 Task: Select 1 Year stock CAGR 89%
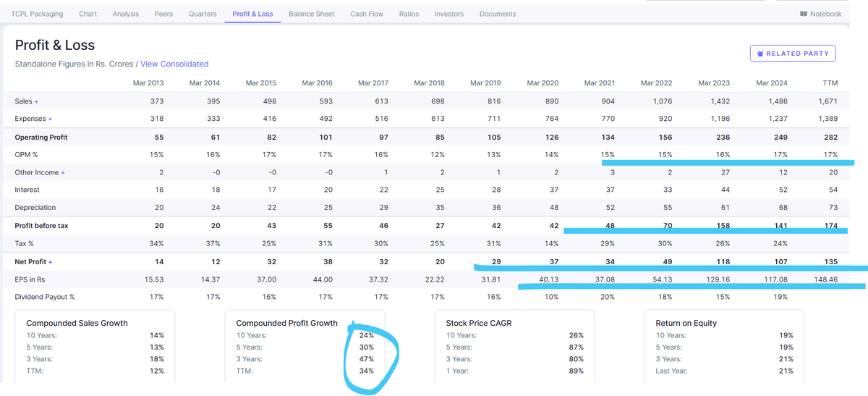[576, 371]
